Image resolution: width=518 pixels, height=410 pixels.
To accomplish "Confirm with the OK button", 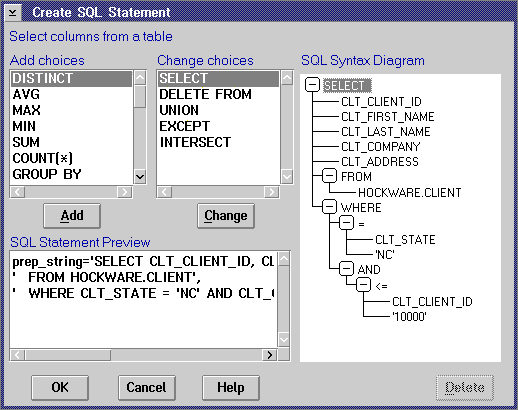I will [x=60, y=388].
